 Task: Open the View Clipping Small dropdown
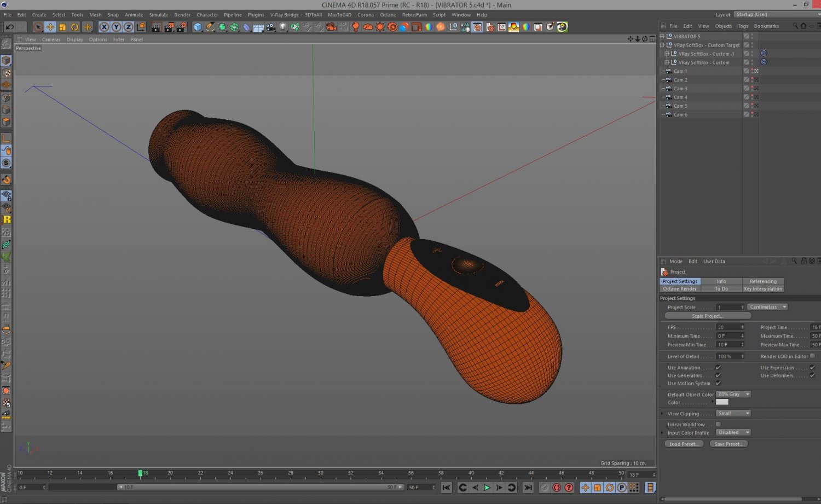pos(733,414)
